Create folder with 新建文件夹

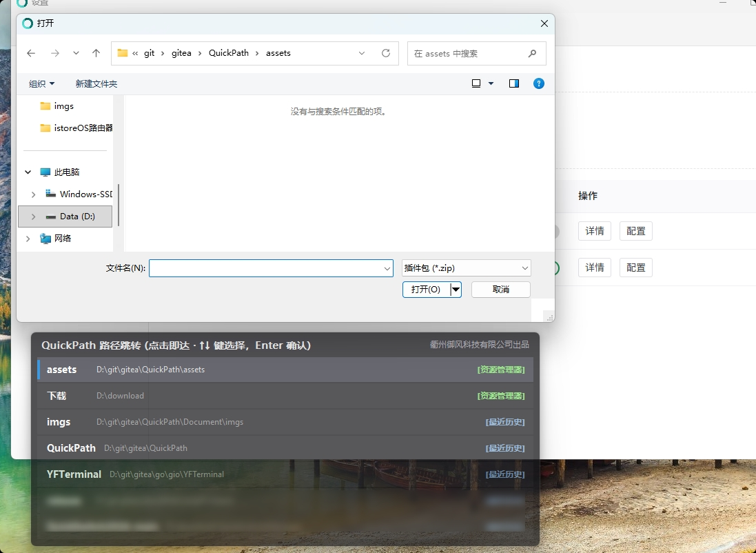coord(96,84)
